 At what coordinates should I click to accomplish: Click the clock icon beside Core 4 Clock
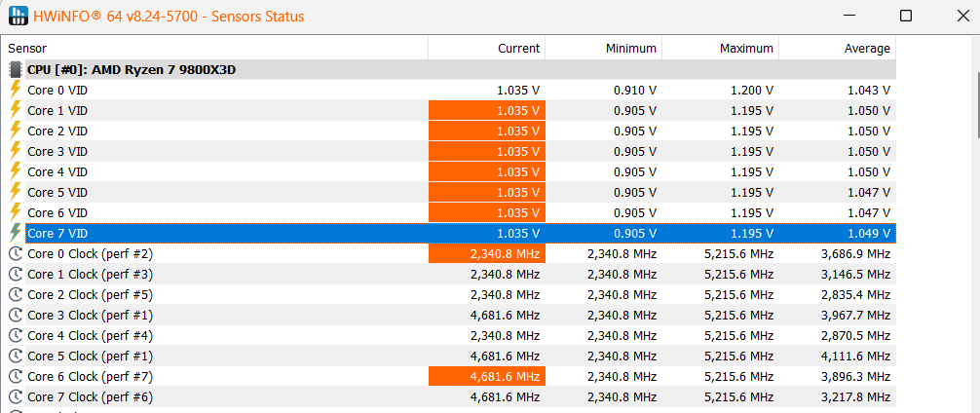point(16,335)
